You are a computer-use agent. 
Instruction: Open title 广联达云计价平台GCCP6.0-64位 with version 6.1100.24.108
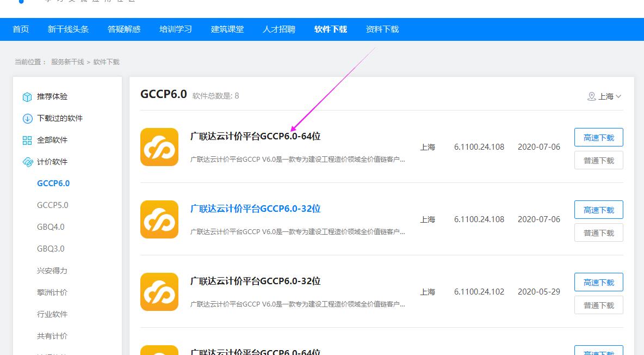255,136
